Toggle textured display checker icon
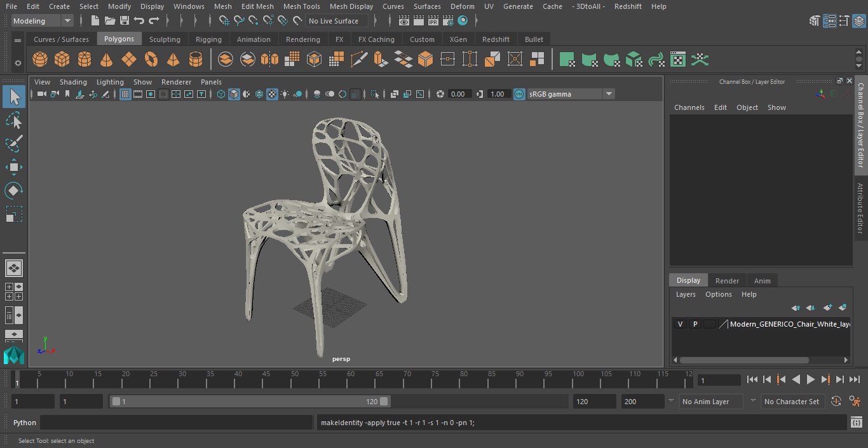This screenshot has height=448, width=868. (272, 94)
